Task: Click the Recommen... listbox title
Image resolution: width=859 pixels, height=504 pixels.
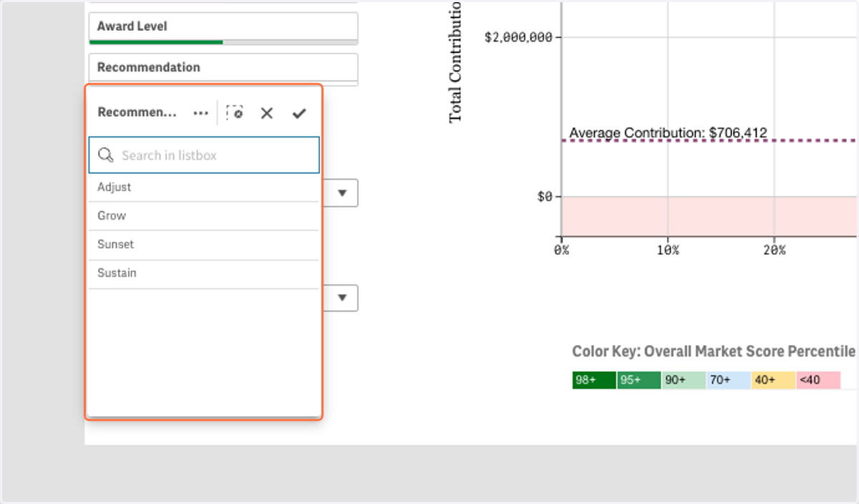Action: tap(137, 112)
